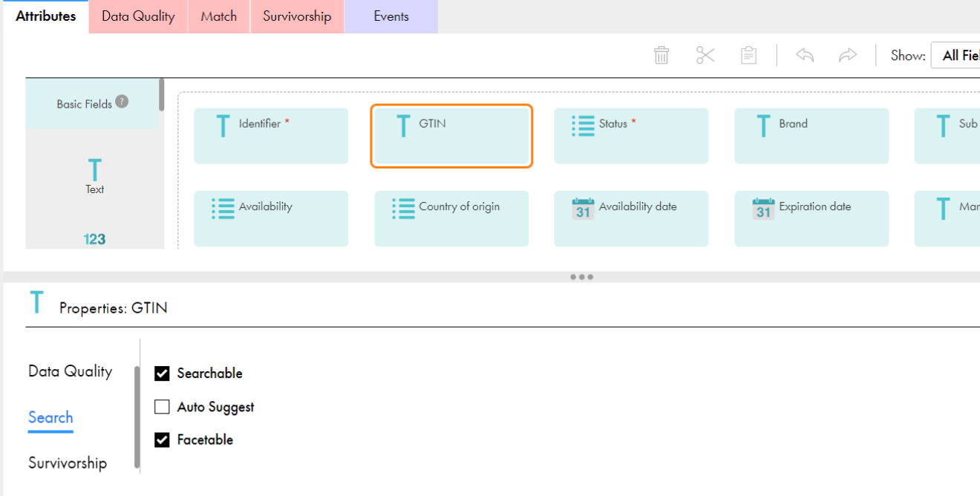This screenshot has width=980, height=496.
Task: Click the Undo arrow icon
Action: [x=805, y=55]
